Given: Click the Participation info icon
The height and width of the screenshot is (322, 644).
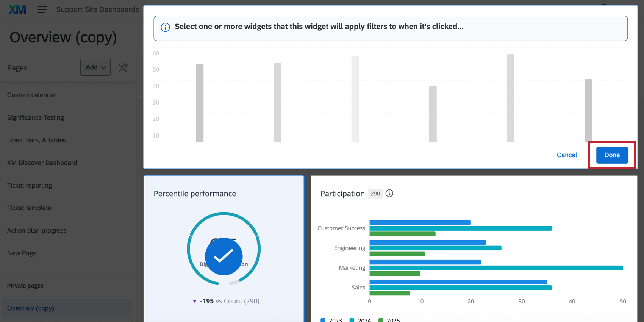Looking at the screenshot, I should tap(389, 194).
